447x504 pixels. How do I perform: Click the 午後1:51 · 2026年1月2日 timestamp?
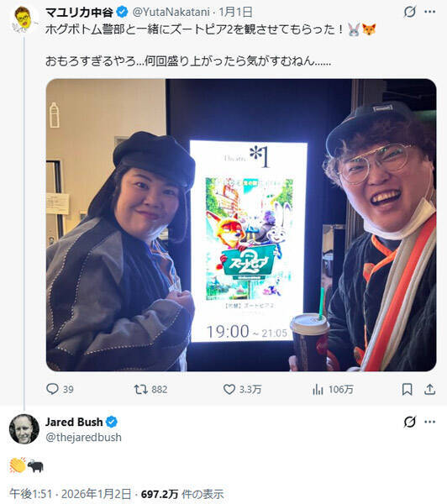pos(70,494)
